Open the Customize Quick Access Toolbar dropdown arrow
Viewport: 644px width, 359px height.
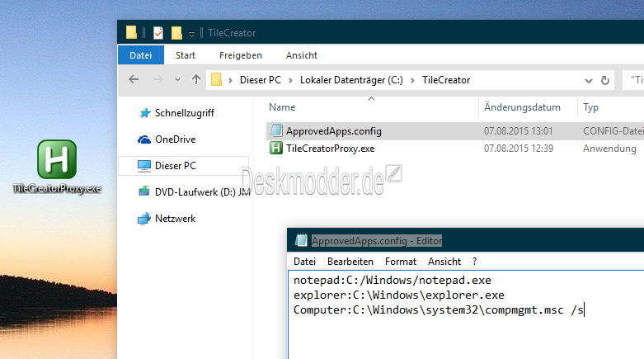pyautogui.click(x=191, y=34)
